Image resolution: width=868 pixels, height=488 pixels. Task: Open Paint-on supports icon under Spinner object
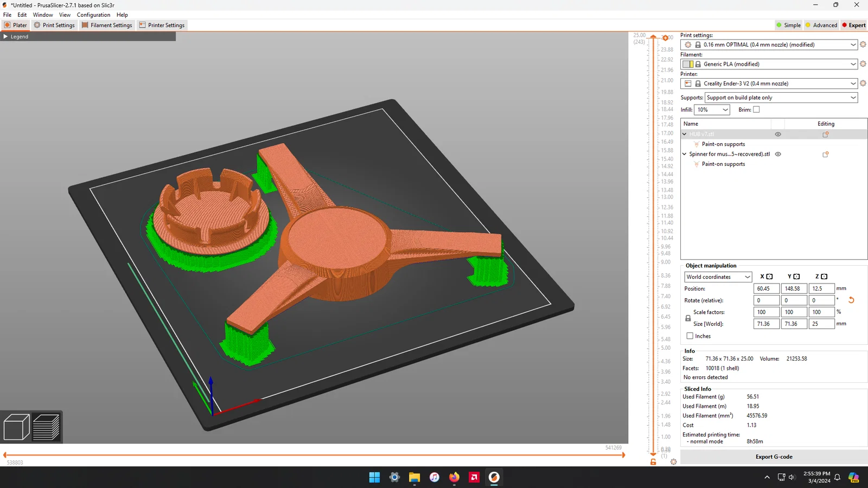point(697,164)
